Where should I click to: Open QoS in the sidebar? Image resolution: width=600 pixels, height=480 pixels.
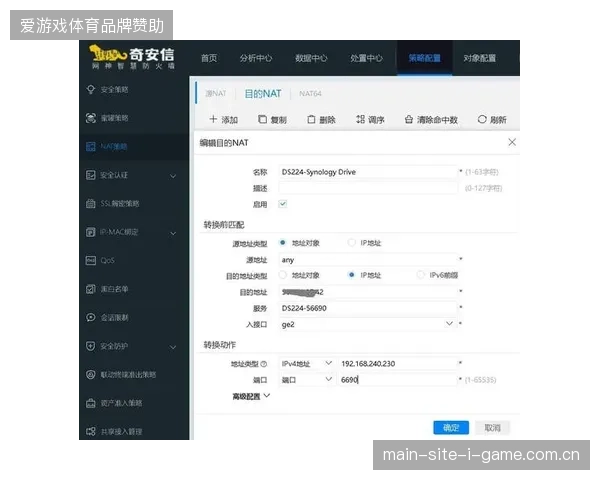107,261
